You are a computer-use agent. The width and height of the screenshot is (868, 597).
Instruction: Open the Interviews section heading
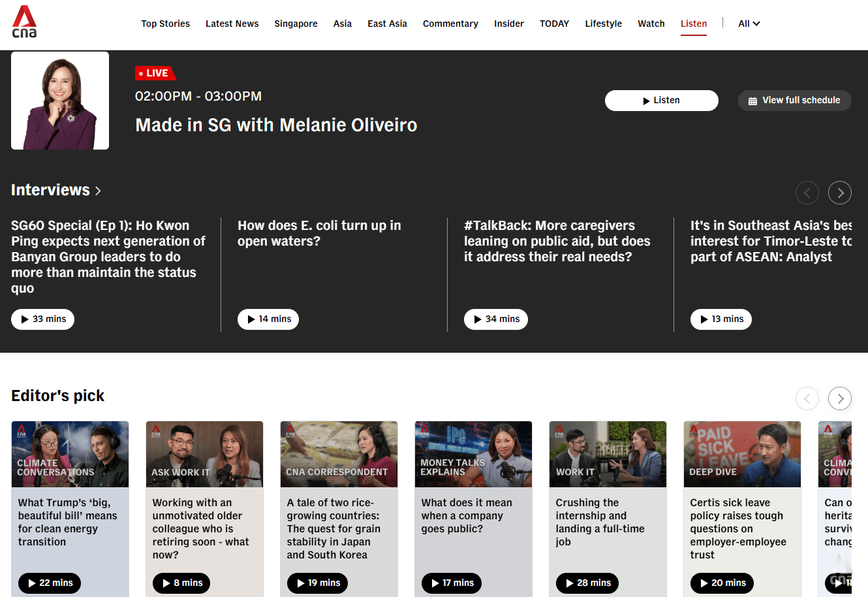[56, 190]
